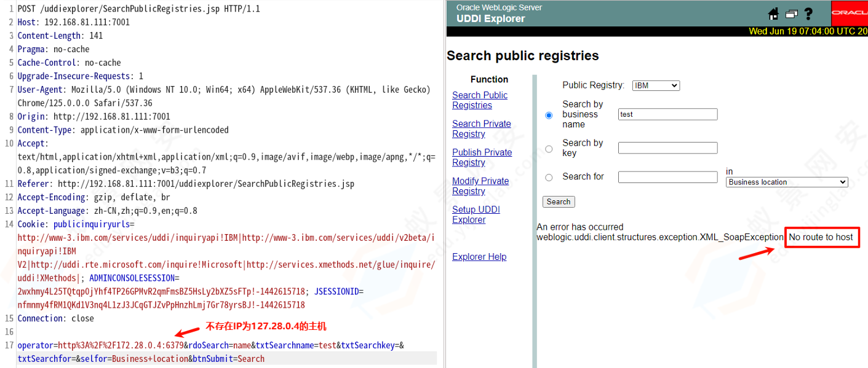868x368 pixels.
Task: Click the Cookie: publicinquiryurls line
Action: 76,224
